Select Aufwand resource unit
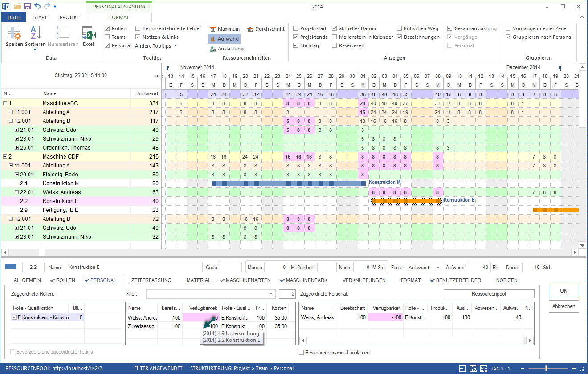The image size is (588, 374). tap(225, 39)
